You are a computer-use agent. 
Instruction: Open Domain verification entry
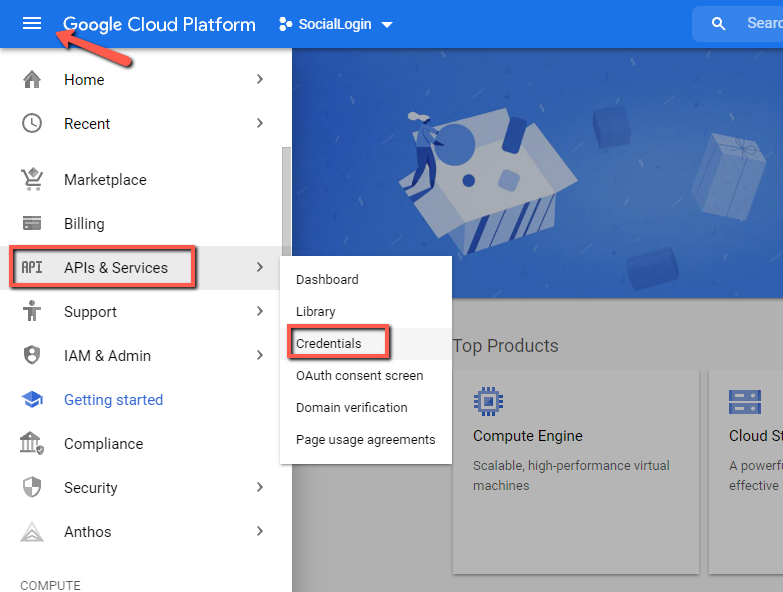(366, 407)
